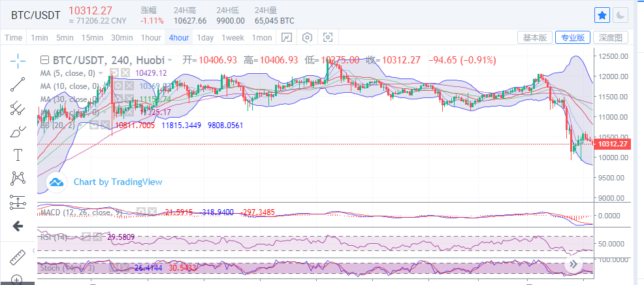This screenshot has height=285, width=644.
Task: Toggle night mode moon button
Action: (x=621, y=14)
